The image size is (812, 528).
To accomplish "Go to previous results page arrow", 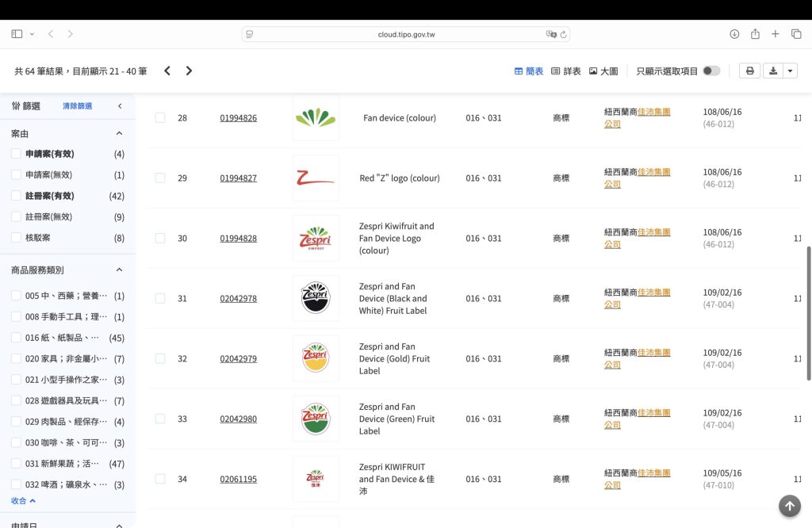I will click(167, 71).
